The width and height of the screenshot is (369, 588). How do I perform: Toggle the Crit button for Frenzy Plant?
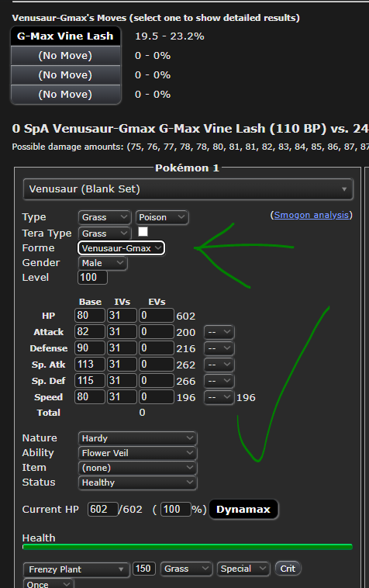pyautogui.click(x=288, y=569)
